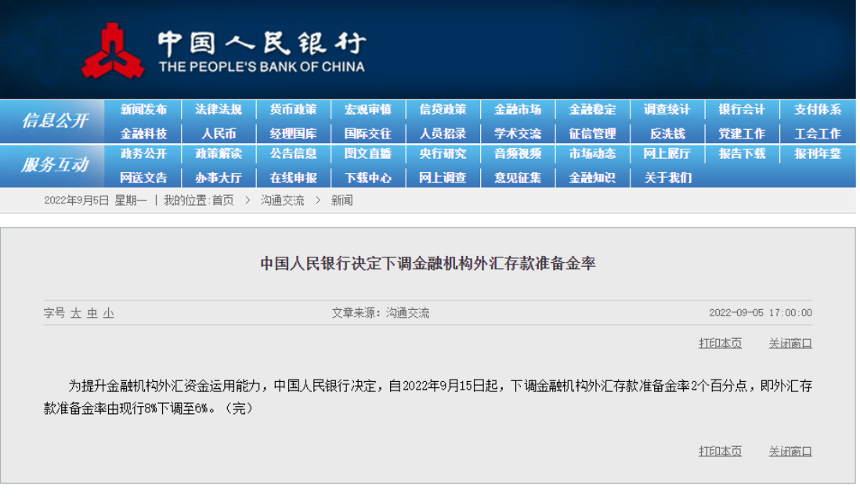
Task: Click the 文章来源：沟通交流 text
Action: tap(381, 313)
